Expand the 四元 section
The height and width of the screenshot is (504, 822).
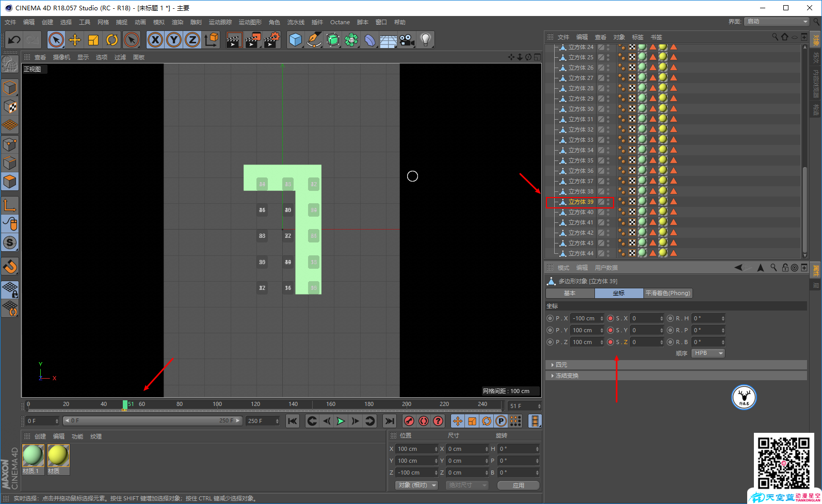click(676, 365)
